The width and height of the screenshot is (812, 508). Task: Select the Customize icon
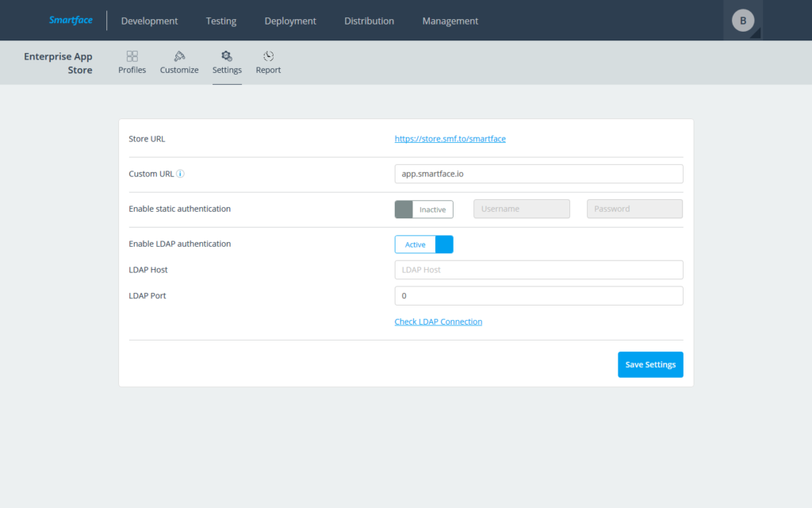coord(179,63)
